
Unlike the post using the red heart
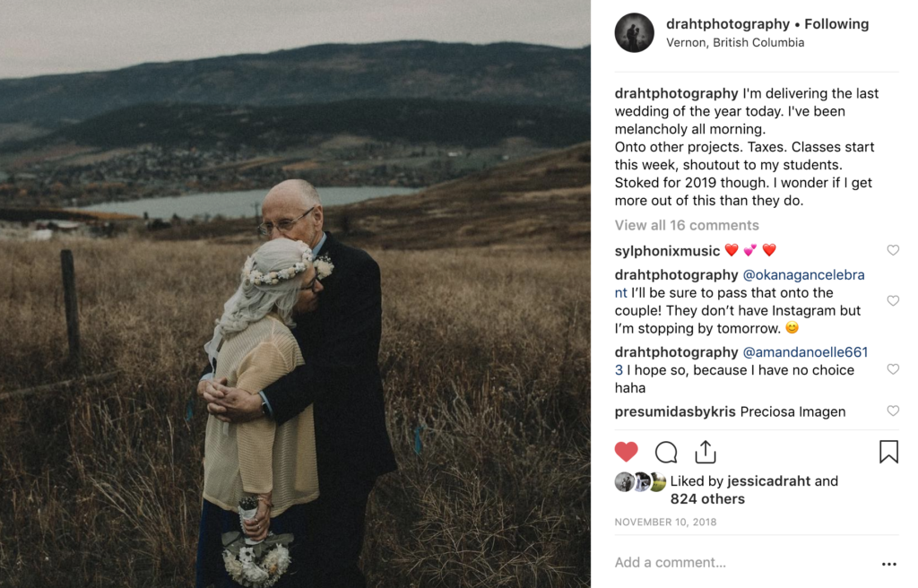click(x=626, y=452)
